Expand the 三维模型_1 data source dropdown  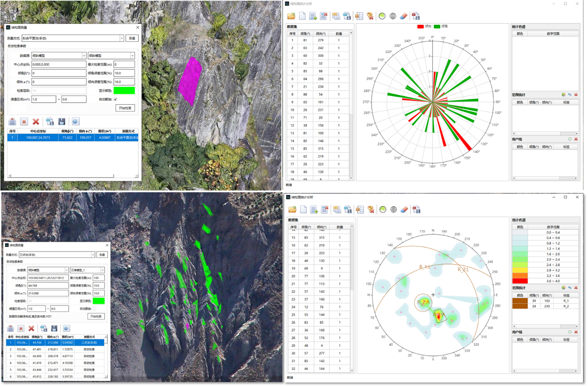pyautogui.click(x=102, y=270)
